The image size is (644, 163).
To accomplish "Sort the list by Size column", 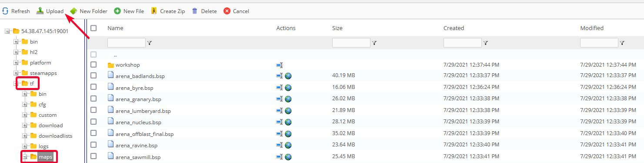I will 337,28.
